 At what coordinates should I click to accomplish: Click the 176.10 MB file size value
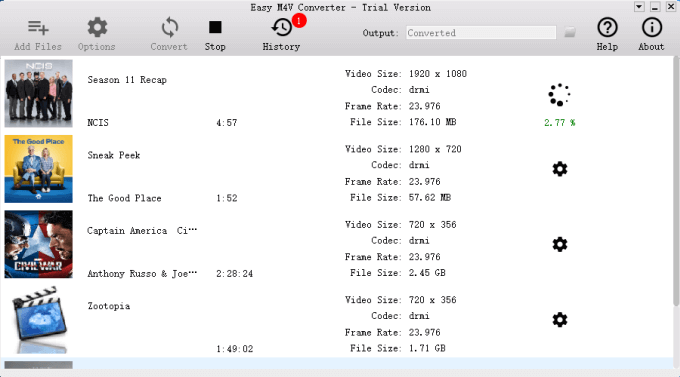[x=432, y=122]
